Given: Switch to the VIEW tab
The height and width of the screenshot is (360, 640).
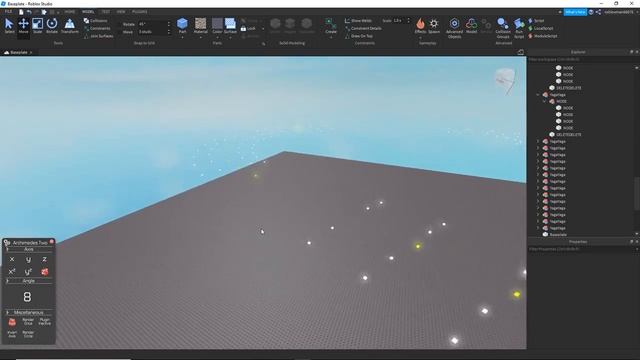Looking at the screenshot, I should click(x=121, y=12).
